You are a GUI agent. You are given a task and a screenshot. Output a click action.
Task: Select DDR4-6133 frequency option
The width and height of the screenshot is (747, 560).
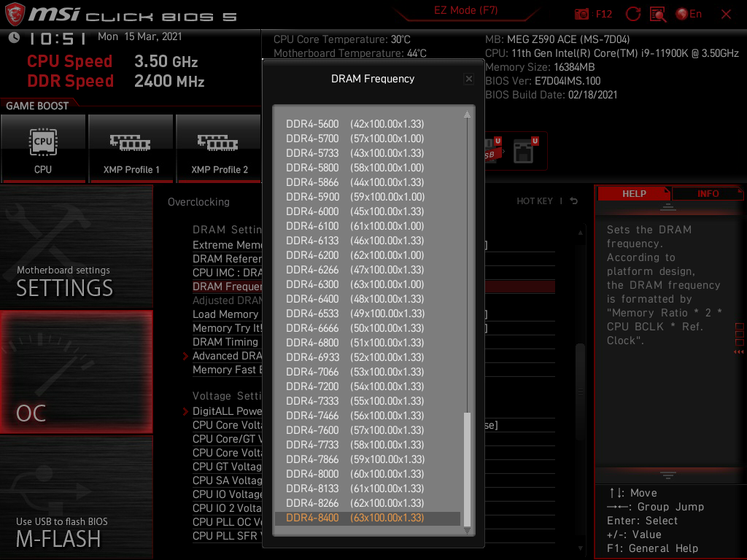(x=368, y=241)
